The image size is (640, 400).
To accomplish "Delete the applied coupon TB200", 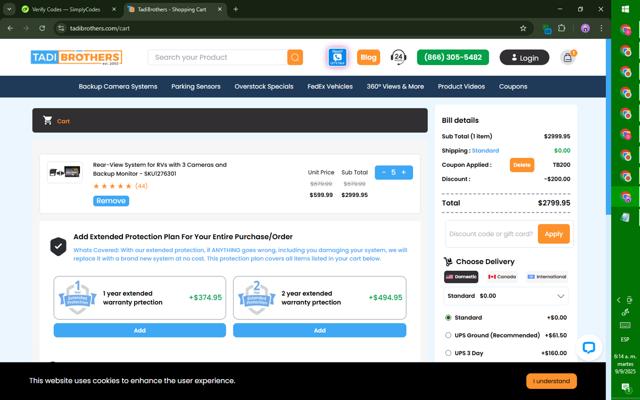I will click(x=522, y=165).
